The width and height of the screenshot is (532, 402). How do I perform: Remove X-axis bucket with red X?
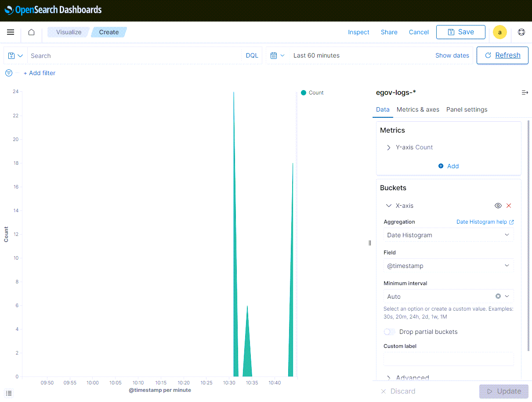click(x=509, y=206)
